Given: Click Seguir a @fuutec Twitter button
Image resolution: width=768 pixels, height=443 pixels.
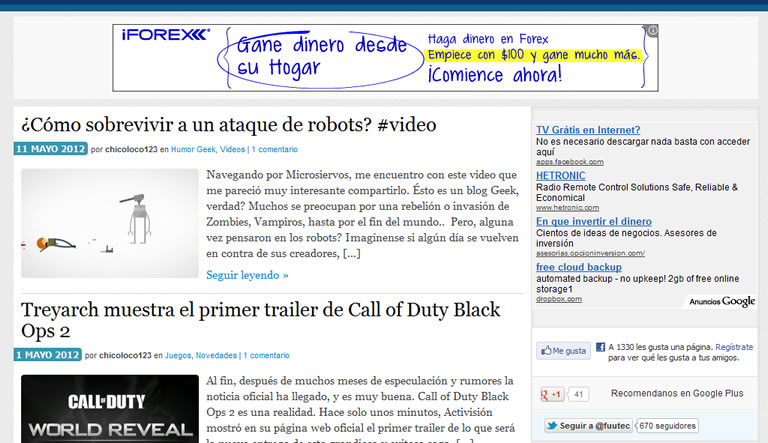Looking at the screenshot, I should coord(588,425).
